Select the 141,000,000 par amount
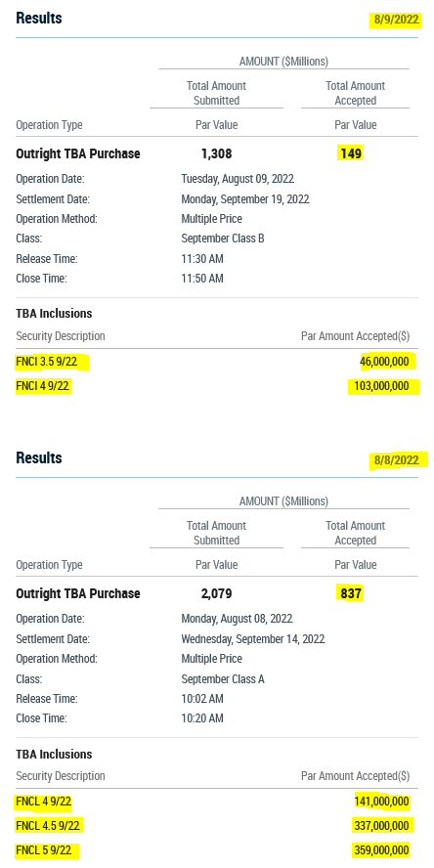Image resolution: width=434 pixels, height=868 pixels. 381,801
